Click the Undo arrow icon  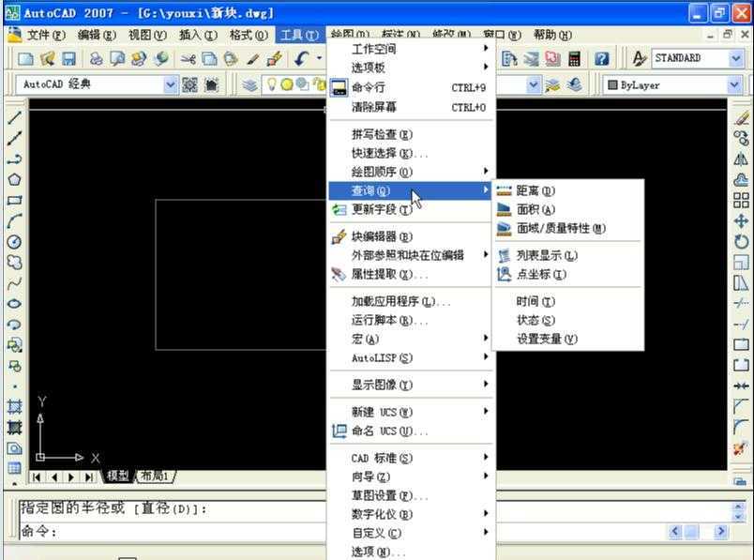click(x=302, y=59)
